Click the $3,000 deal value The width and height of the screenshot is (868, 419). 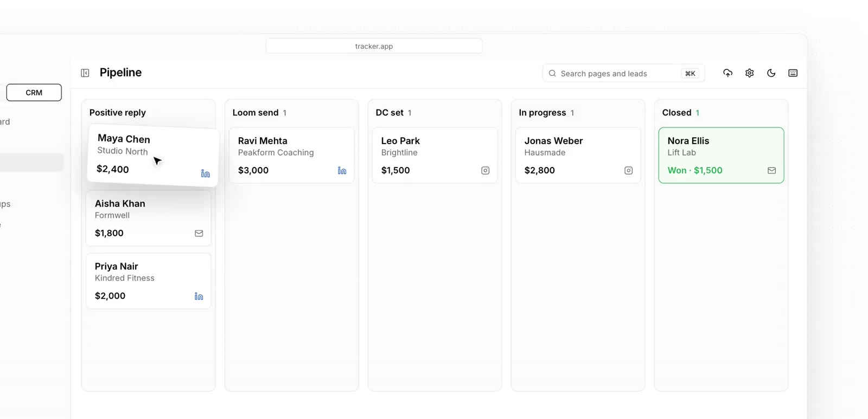(253, 171)
